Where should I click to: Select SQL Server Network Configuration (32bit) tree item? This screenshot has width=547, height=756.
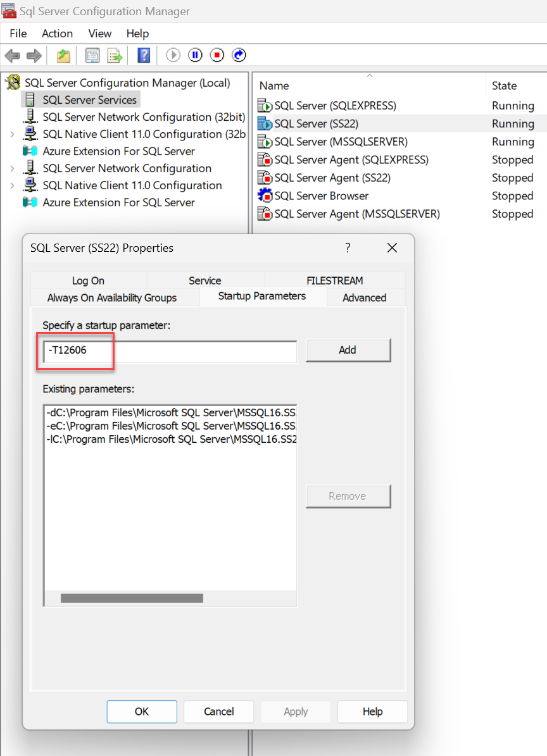(x=144, y=116)
